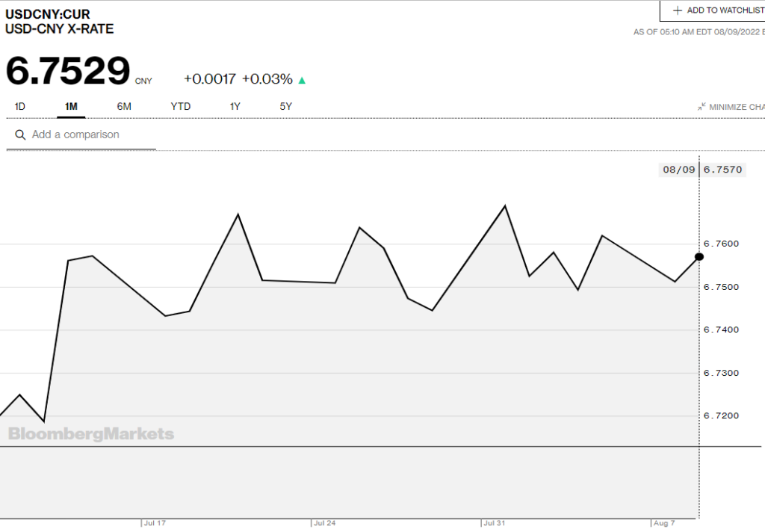
Task: Show year-to-date with the YTD tab
Action: tap(181, 107)
